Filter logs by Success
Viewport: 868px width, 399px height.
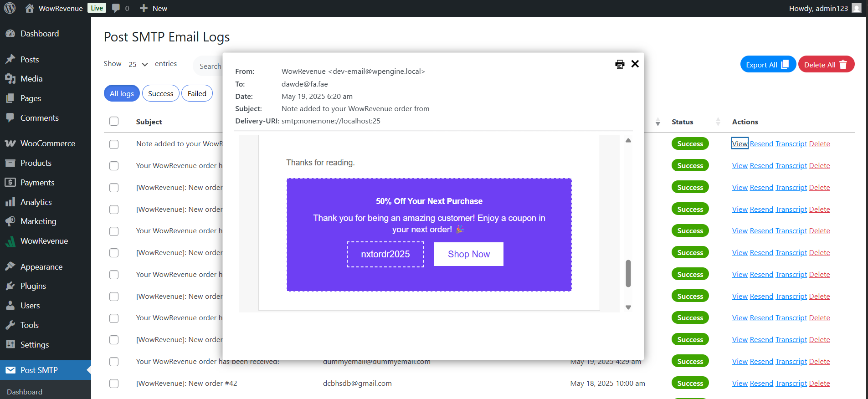coord(161,93)
